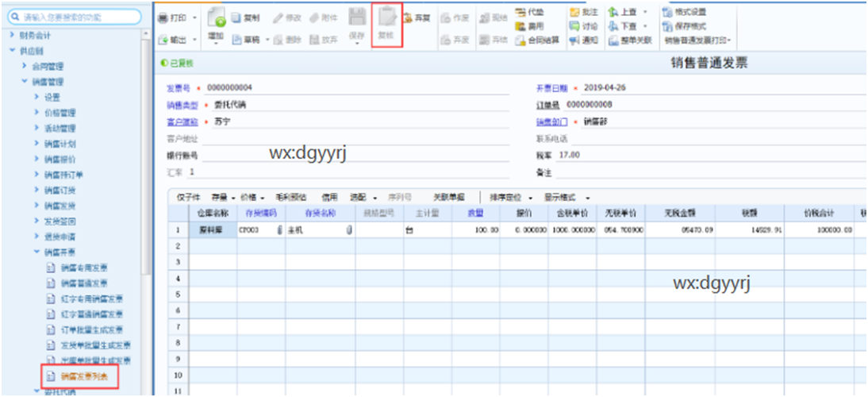The height and width of the screenshot is (397, 868).
Task: Click the sidebar vertical scrollbar
Action: [x=146, y=152]
